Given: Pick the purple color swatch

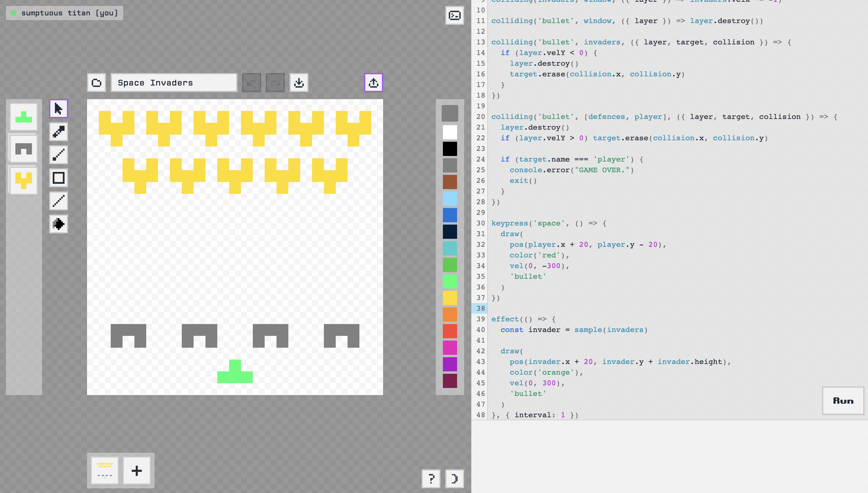Looking at the screenshot, I should (x=450, y=365).
